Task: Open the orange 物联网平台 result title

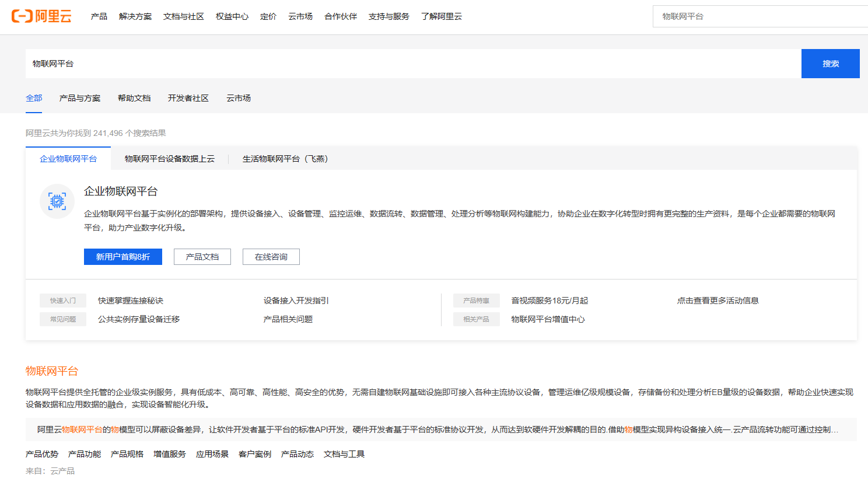Action: pyautogui.click(x=52, y=371)
